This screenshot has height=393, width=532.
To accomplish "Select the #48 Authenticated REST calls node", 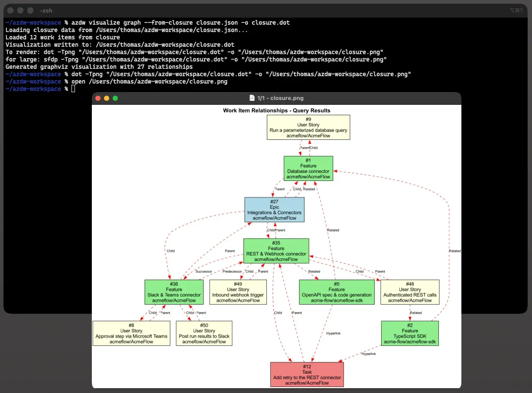I will pyautogui.click(x=410, y=292).
